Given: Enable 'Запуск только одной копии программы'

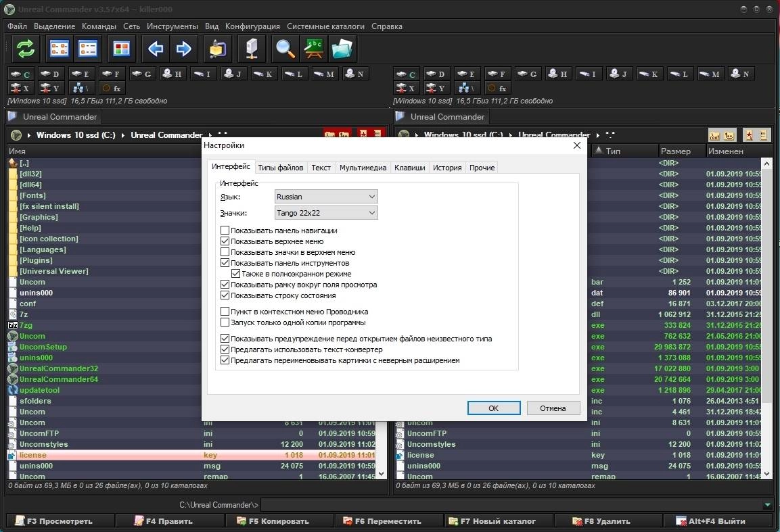Looking at the screenshot, I should [x=225, y=322].
